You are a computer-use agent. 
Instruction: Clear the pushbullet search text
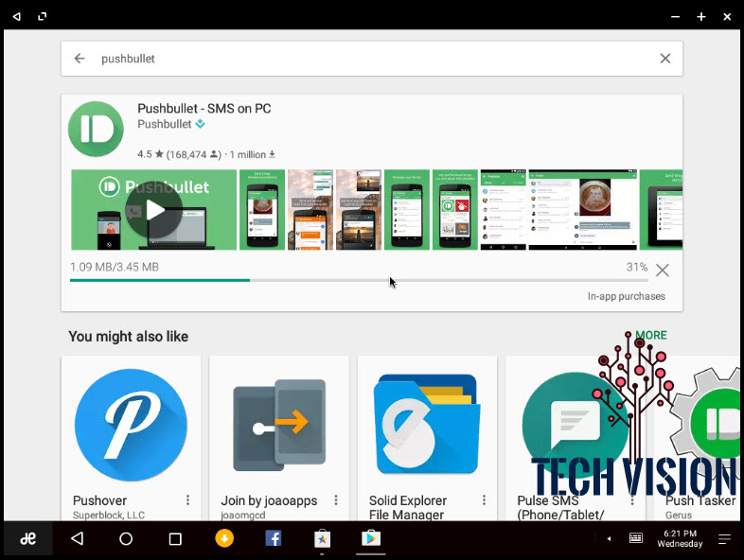pos(664,59)
